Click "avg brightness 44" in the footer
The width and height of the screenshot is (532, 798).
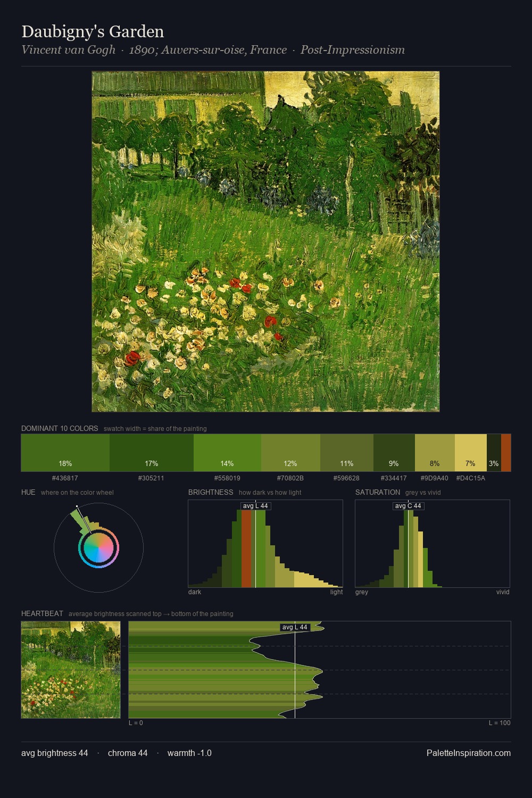[55, 753]
